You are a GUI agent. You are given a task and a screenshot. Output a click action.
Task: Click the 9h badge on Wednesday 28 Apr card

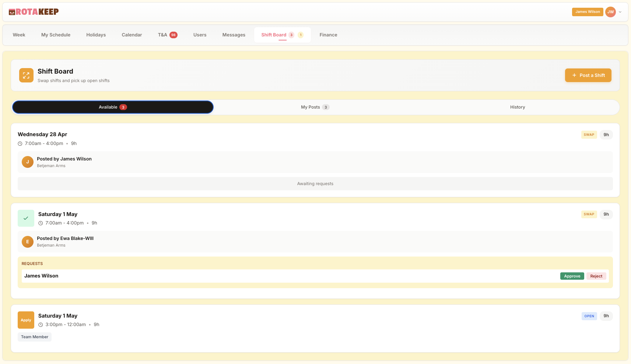tap(606, 135)
